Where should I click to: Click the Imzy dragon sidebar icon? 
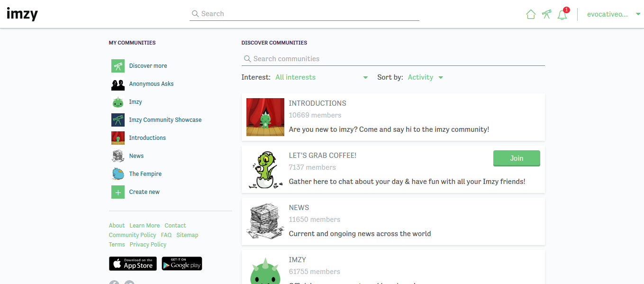(118, 102)
